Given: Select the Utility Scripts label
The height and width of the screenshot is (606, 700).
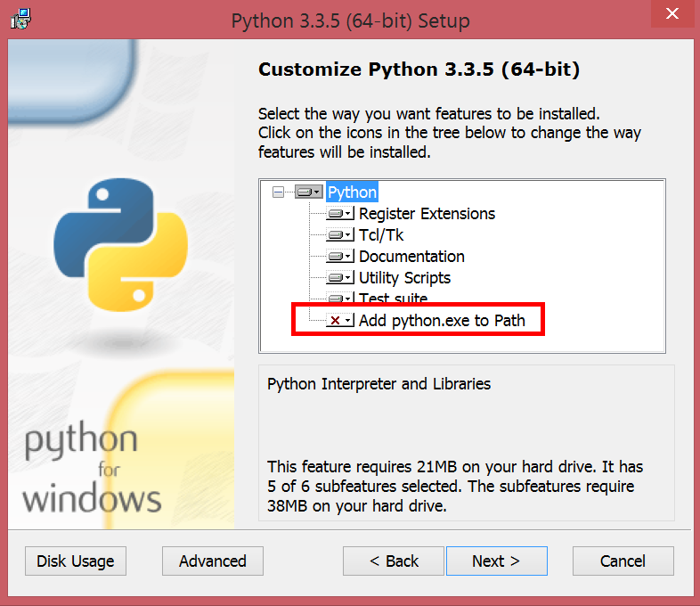Looking at the screenshot, I should (404, 278).
